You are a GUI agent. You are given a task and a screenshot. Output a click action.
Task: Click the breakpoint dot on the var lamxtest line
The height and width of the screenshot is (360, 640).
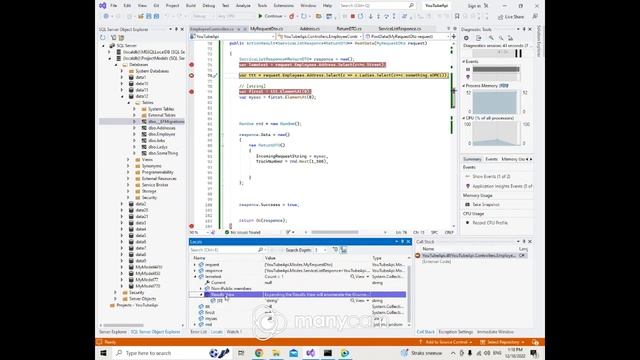tap(191, 65)
